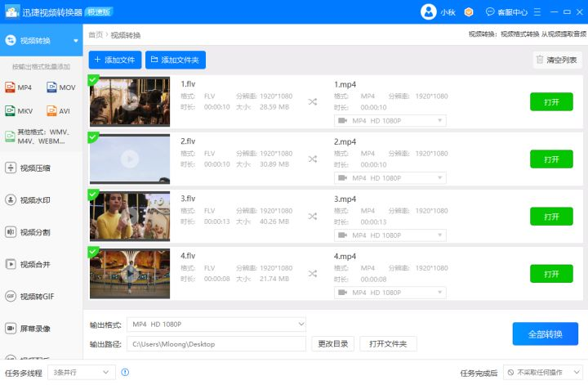Click shuffle convert icon for 4.flv

pyautogui.click(x=312, y=274)
